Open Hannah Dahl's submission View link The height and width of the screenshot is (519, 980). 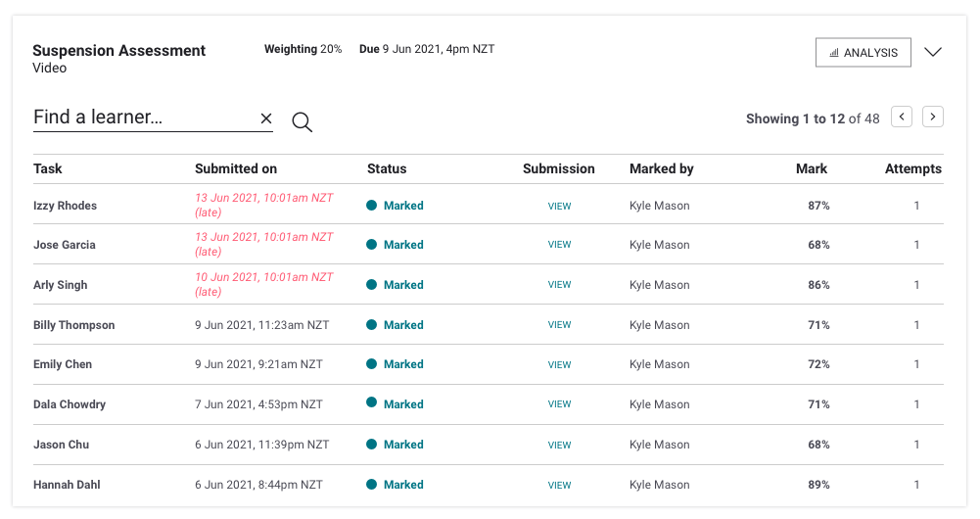pyautogui.click(x=559, y=485)
